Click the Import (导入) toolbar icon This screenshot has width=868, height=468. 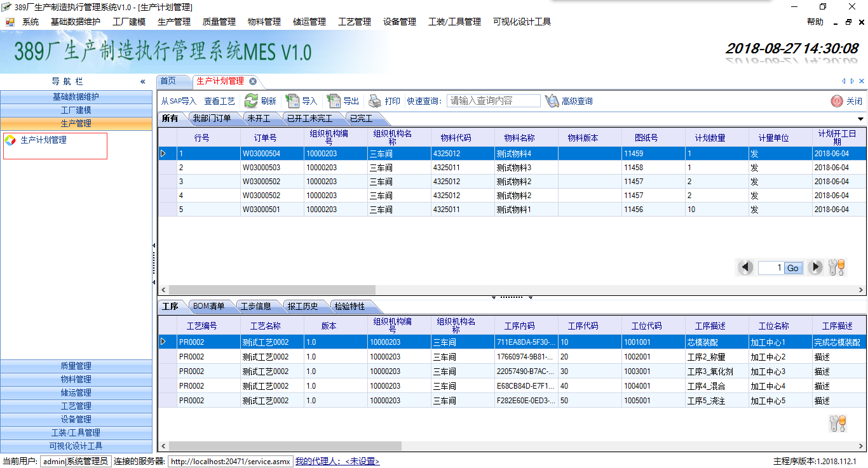coord(292,101)
